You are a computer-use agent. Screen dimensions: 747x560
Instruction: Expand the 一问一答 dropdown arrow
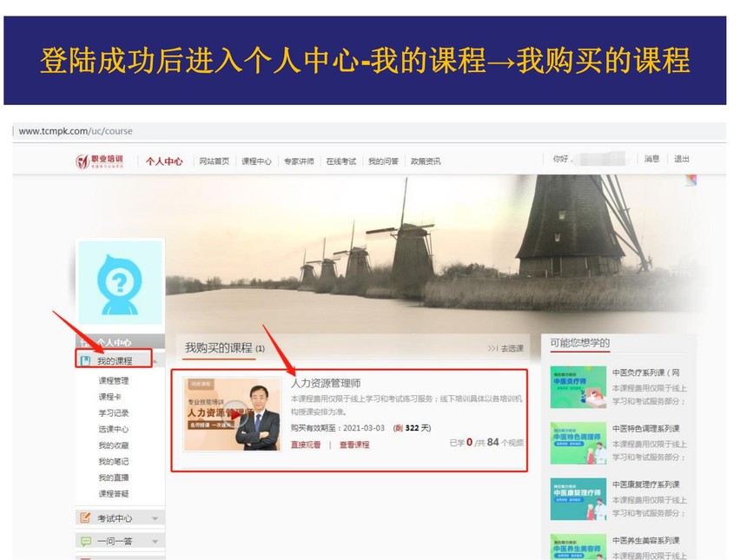point(155,542)
